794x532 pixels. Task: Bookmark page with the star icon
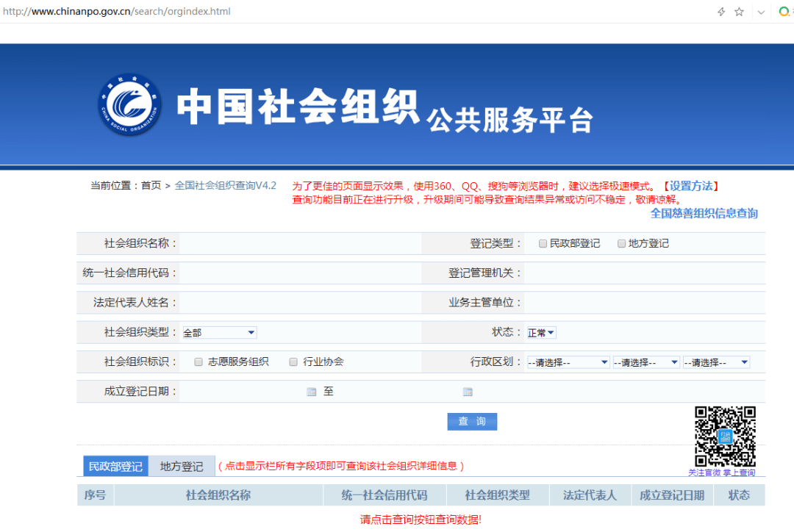coord(740,12)
